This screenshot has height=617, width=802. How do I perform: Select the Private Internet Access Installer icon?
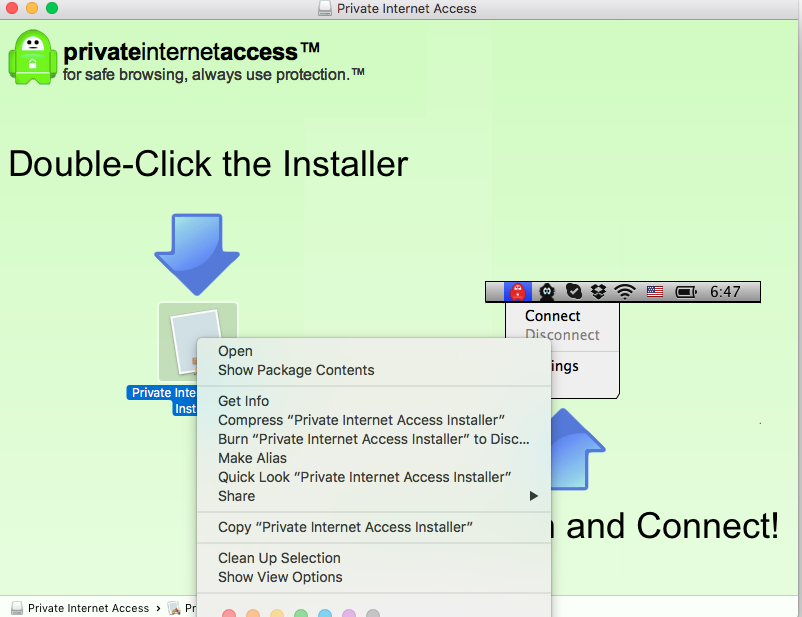tap(179, 341)
